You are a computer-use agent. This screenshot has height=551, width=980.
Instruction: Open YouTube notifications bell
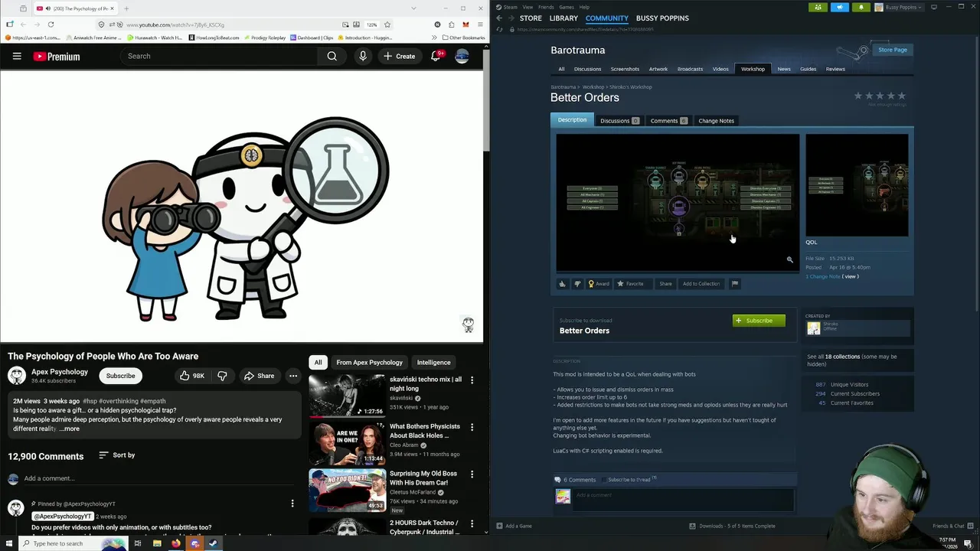pyautogui.click(x=436, y=56)
